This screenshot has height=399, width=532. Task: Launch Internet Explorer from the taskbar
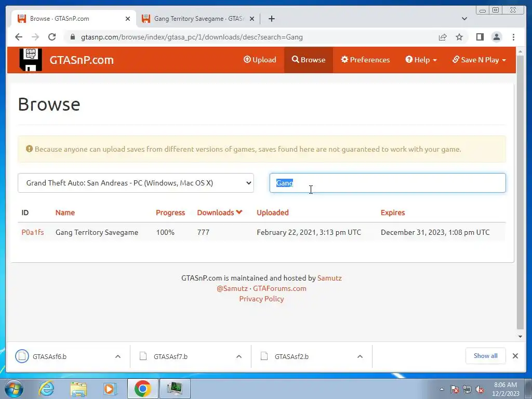(46, 389)
